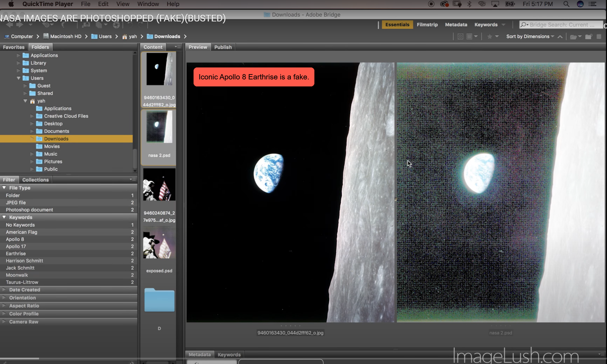Expand the Date Created filter section

click(4, 290)
